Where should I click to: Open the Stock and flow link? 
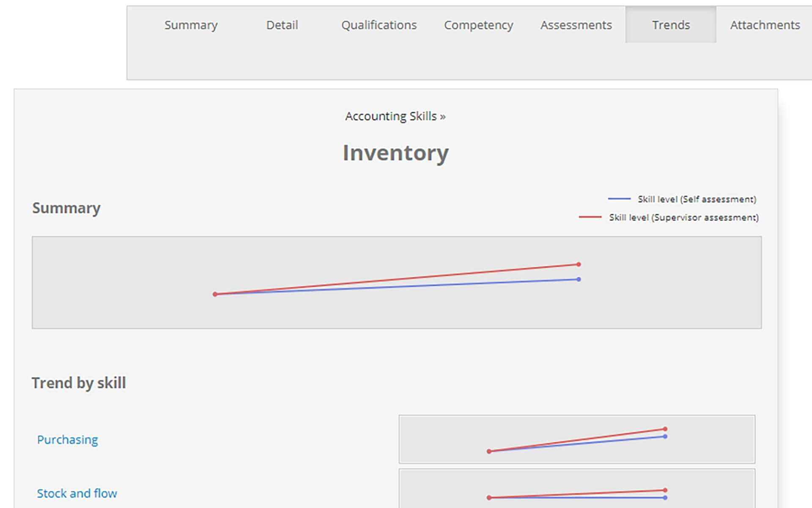point(77,493)
